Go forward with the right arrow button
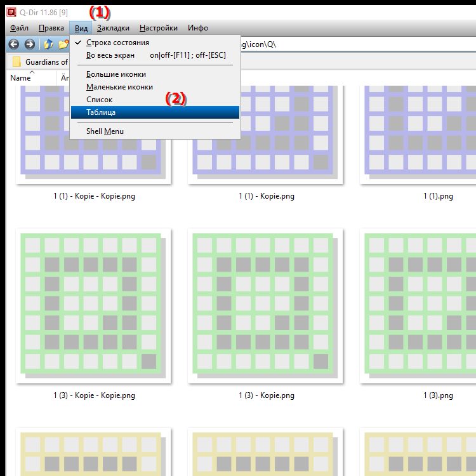This screenshot has width=476, height=476. (29, 44)
